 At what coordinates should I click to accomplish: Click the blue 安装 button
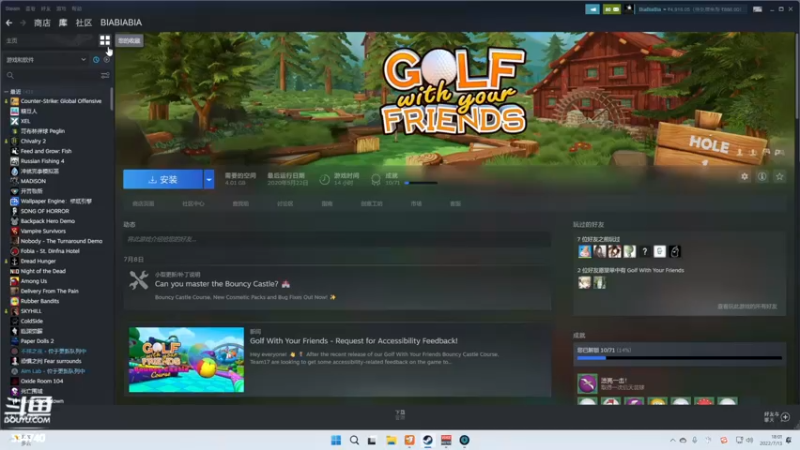click(x=163, y=180)
